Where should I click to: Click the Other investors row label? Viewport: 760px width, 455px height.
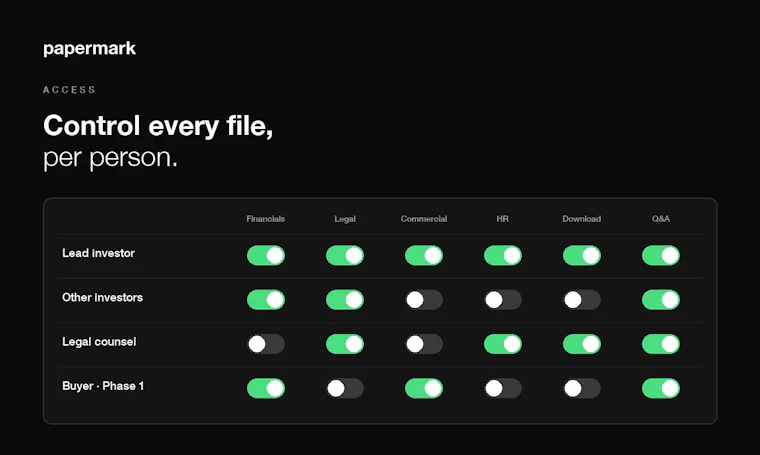(x=102, y=298)
